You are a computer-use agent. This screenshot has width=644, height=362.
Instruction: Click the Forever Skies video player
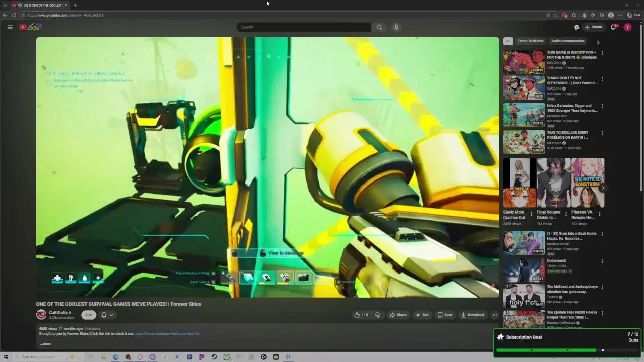click(267, 167)
